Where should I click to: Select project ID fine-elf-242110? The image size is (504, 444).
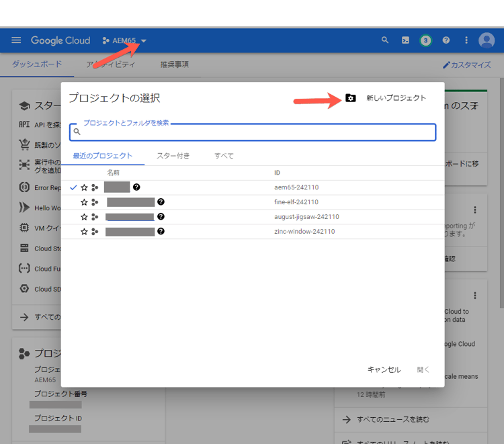pos(296,202)
